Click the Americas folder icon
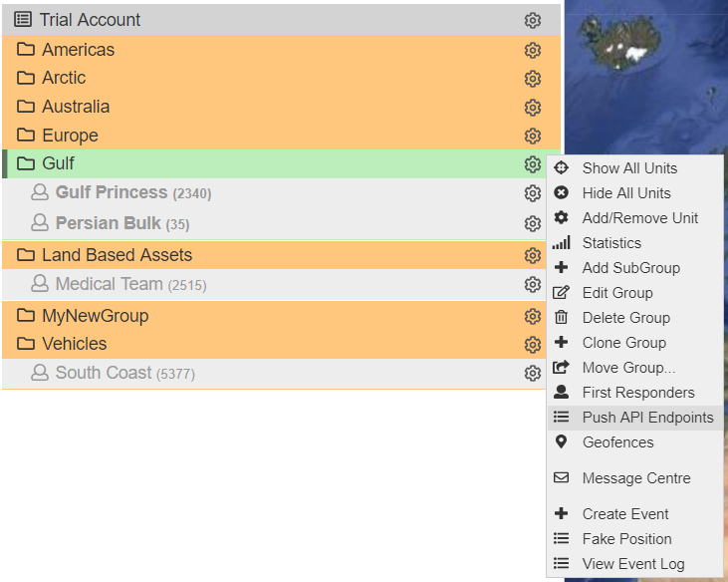Image resolution: width=728 pixels, height=582 pixels. (26, 49)
